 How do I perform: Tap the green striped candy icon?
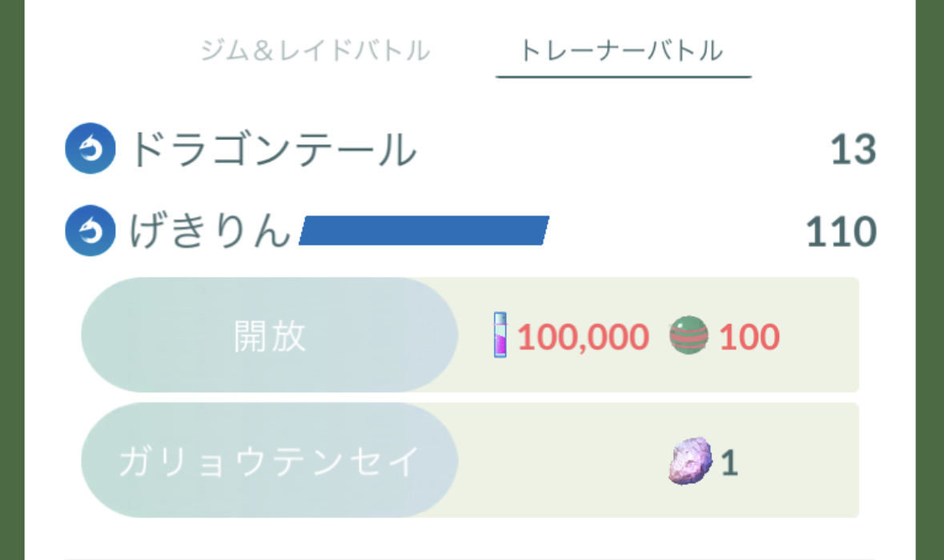pyautogui.click(x=689, y=335)
